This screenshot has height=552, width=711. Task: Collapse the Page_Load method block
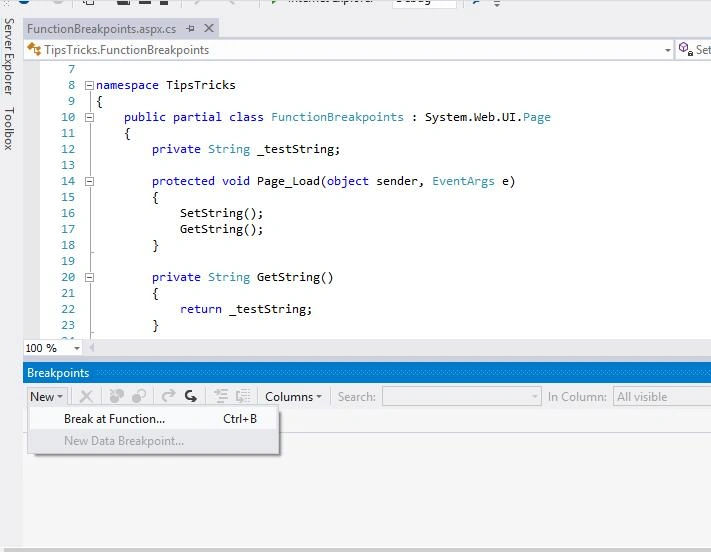click(89, 181)
